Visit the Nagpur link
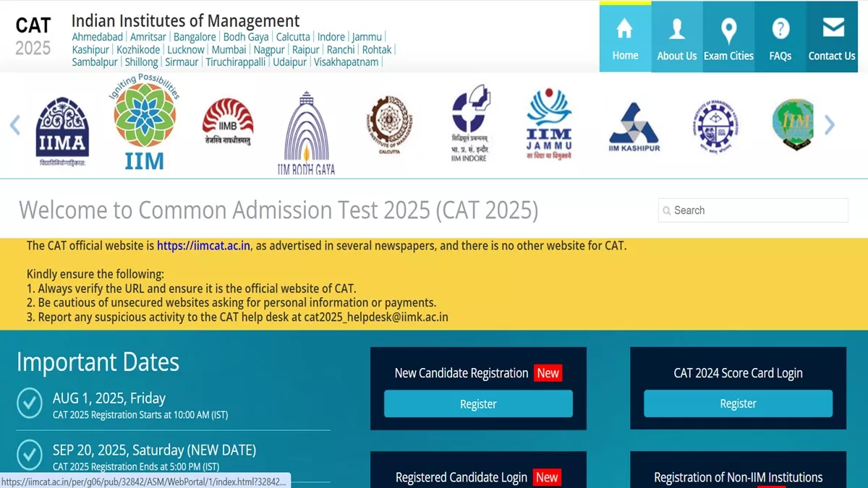This screenshot has width=868, height=488. tap(269, 50)
